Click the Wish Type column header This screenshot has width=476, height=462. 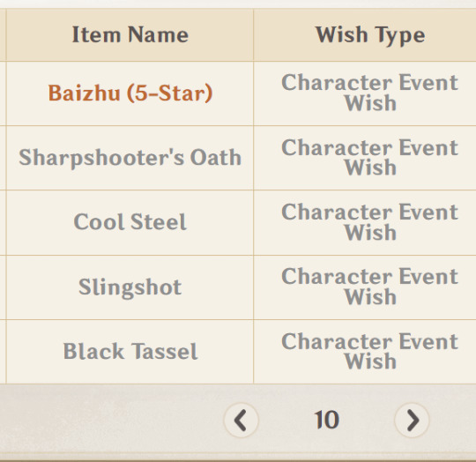point(370,35)
